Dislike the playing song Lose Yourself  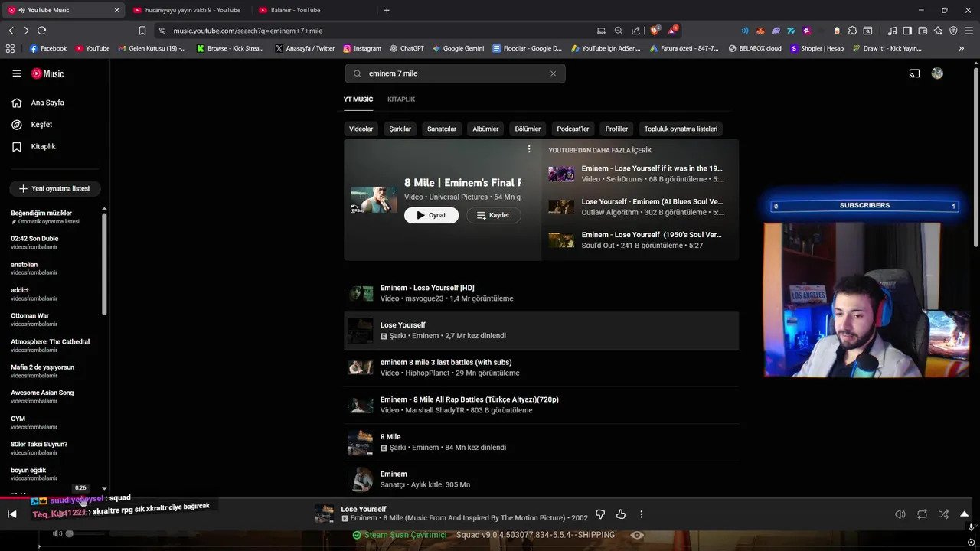(x=600, y=514)
